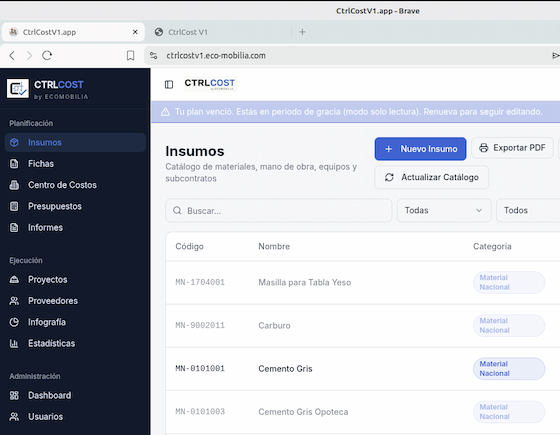Bookmark this page
The width and height of the screenshot is (560, 435).
click(131, 55)
